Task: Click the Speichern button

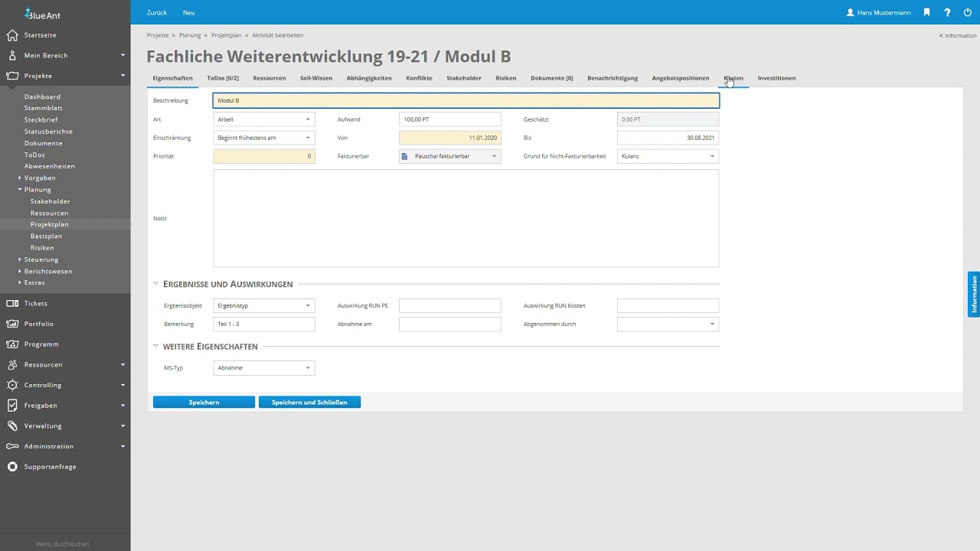Action: (x=204, y=403)
